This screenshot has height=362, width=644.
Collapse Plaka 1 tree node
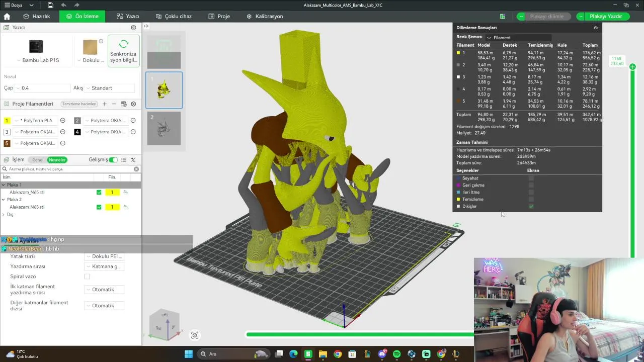3,185
